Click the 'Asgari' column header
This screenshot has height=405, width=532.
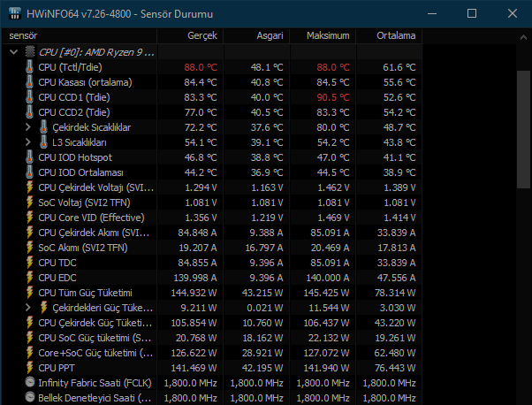pos(256,35)
